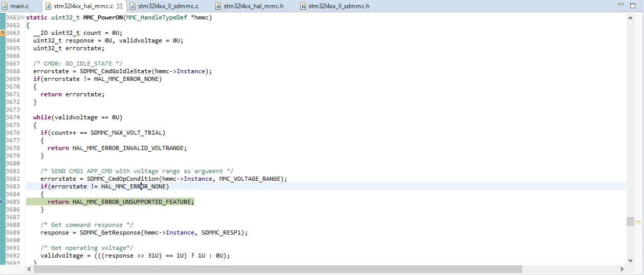Click the yellow annotation in the overview ruler

(638, 222)
